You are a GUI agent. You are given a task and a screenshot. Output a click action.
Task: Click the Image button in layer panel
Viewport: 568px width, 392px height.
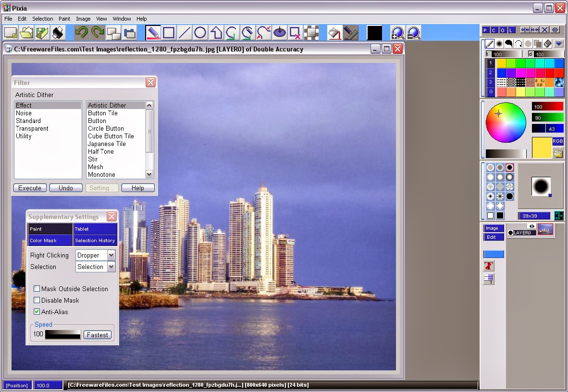coord(493,228)
